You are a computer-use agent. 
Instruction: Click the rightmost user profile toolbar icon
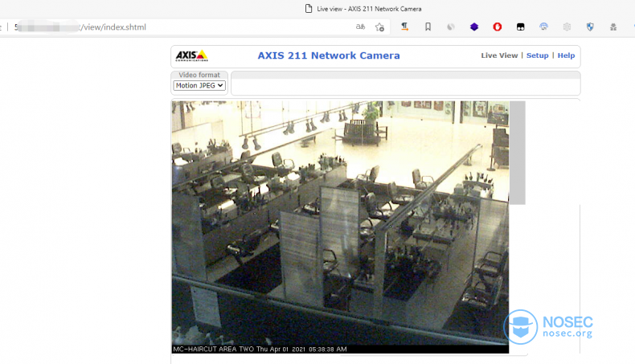click(613, 27)
